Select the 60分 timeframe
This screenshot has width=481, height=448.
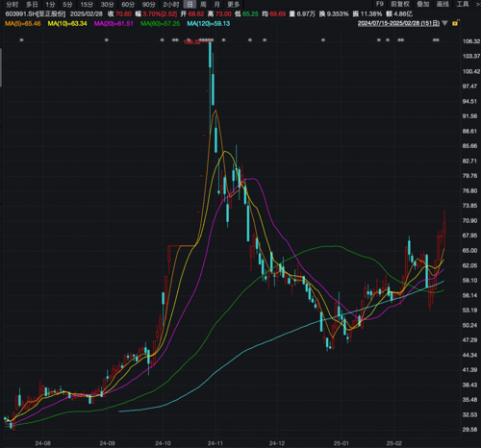click(x=128, y=5)
